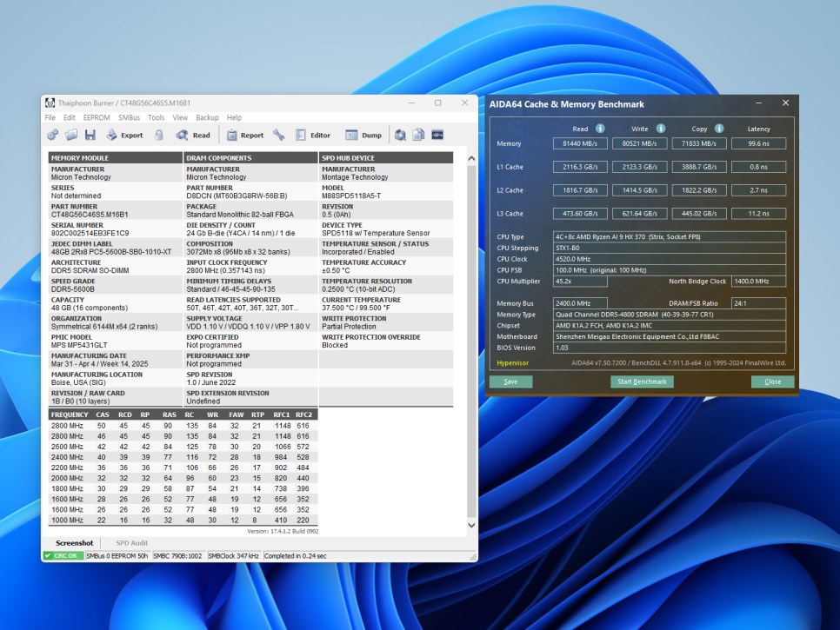
Task: Switch to the Screenshot tab
Action: pos(75,543)
